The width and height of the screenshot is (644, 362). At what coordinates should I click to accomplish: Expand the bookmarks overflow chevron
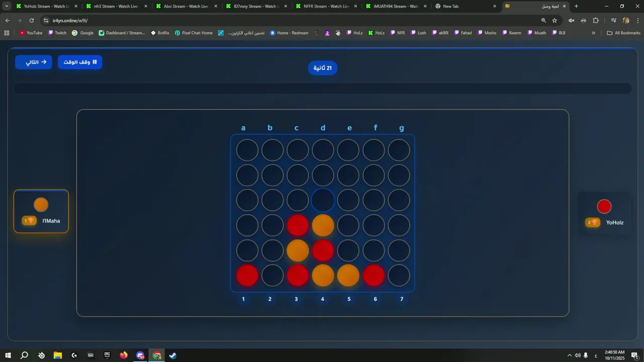[593, 33]
